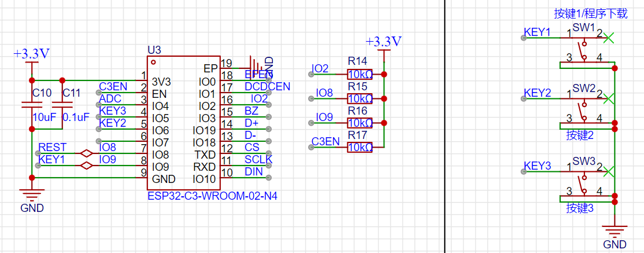Click the KEY3 net label at U3 pin 4

[x=113, y=111]
